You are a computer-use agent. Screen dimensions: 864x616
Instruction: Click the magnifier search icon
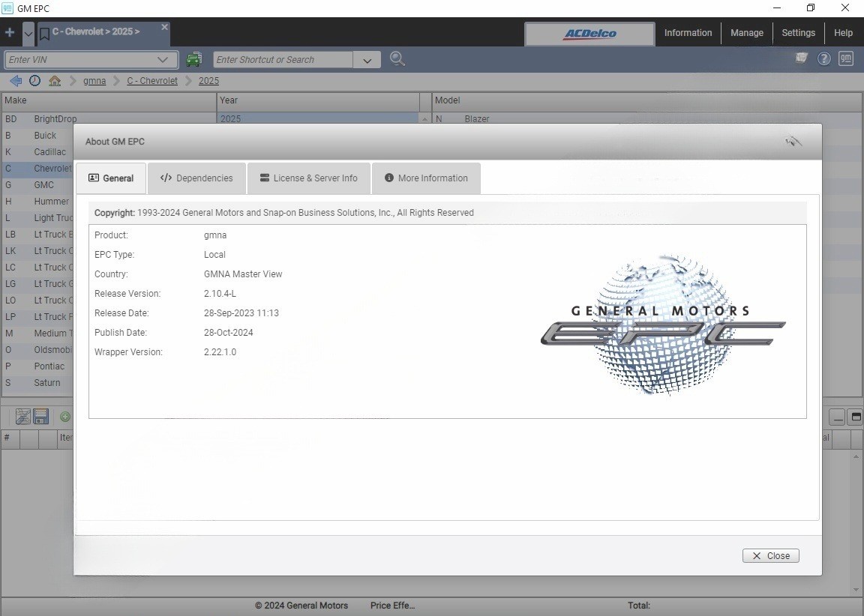(x=397, y=59)
